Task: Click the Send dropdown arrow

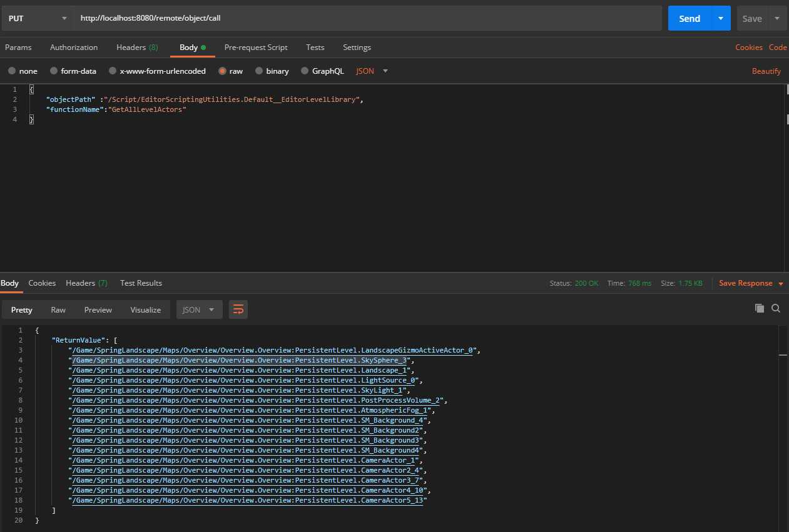Action: 721,18
